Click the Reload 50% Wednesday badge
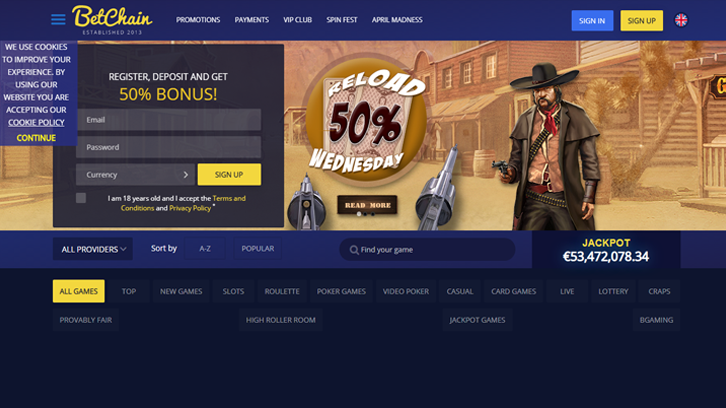726x408 pixels. tap(366, 123)
